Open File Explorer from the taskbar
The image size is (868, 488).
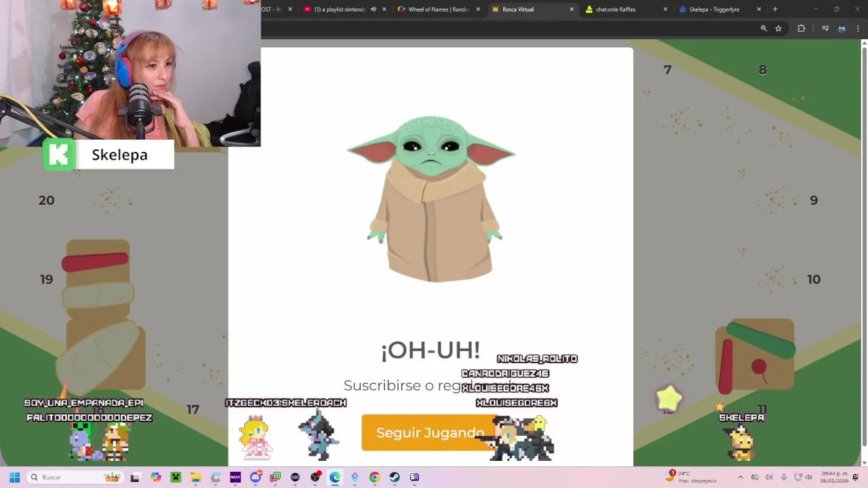(x=195, y=477)
